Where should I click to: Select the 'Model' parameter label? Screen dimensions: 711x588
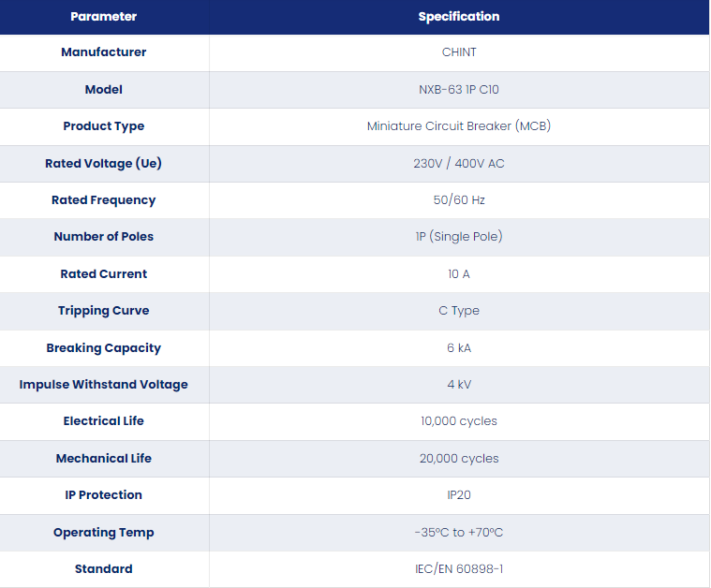point(104,89)
